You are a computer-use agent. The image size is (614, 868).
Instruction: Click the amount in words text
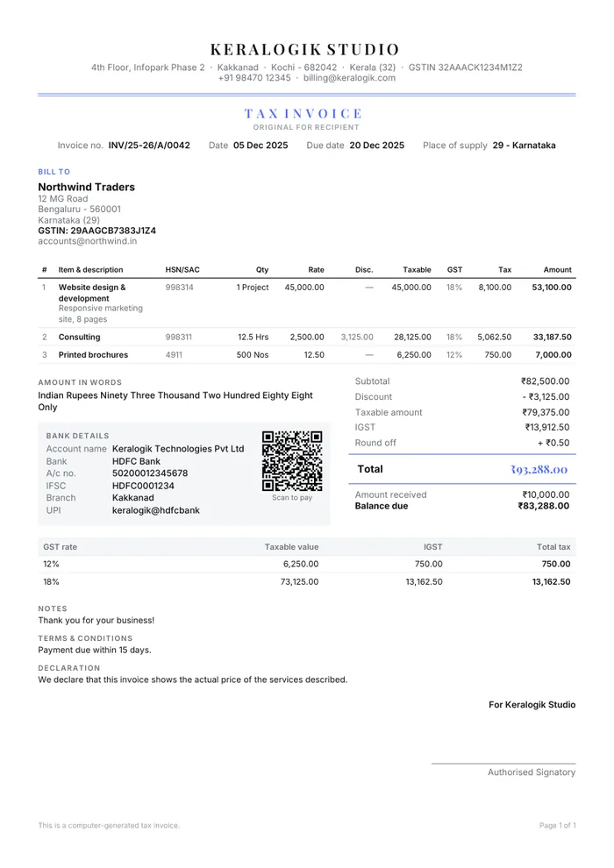point(175,402)
